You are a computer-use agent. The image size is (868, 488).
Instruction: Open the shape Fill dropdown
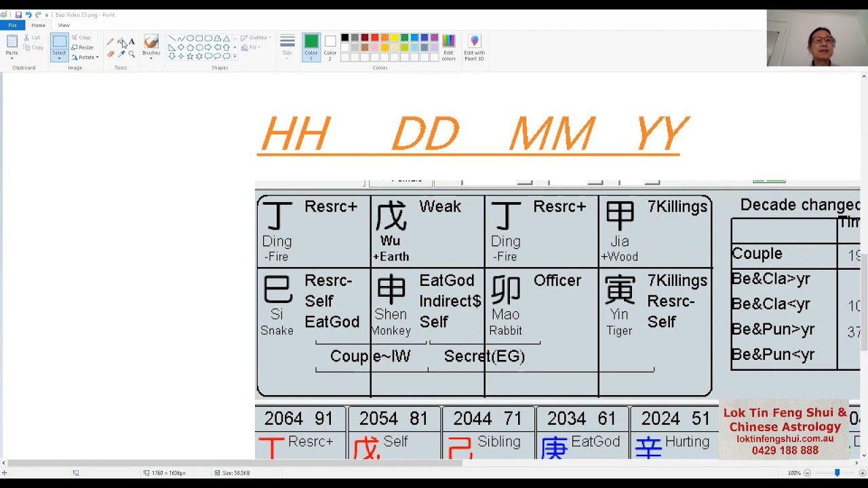point(250,47)
